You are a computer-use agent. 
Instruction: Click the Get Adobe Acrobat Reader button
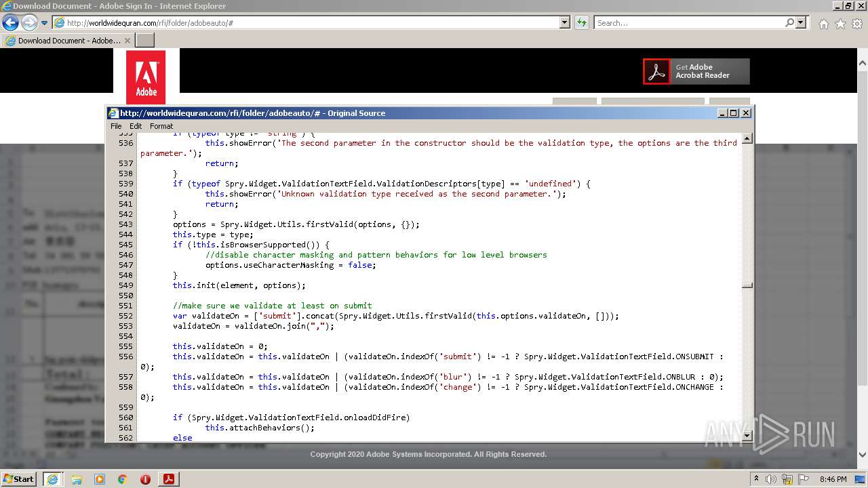pyautogui.click(x=696, y=71)
